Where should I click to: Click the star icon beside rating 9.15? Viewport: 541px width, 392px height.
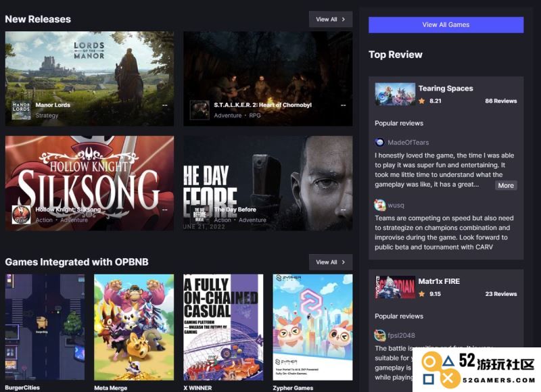pos(421,294)
